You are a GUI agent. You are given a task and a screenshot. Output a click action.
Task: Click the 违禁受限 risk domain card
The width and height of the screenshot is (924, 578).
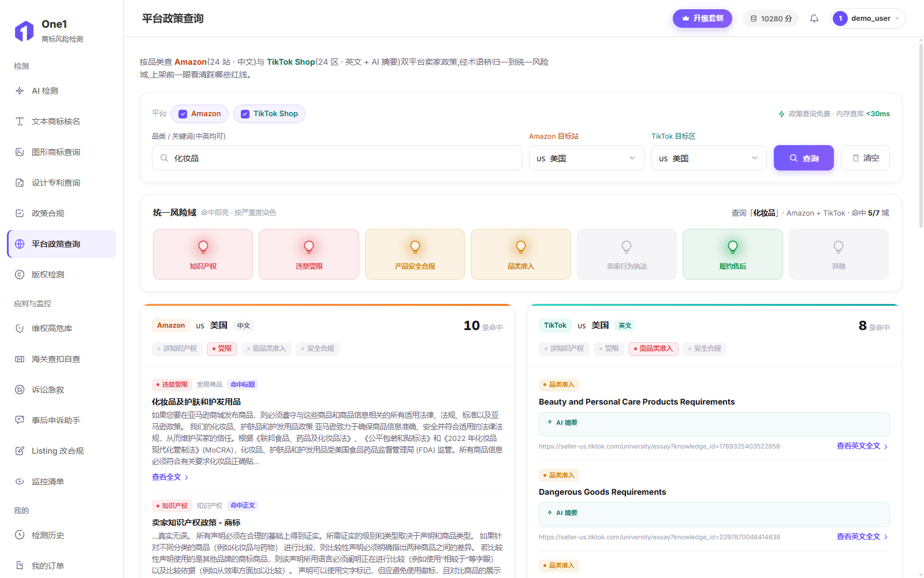pyautogui.click(x=309, y=254)
